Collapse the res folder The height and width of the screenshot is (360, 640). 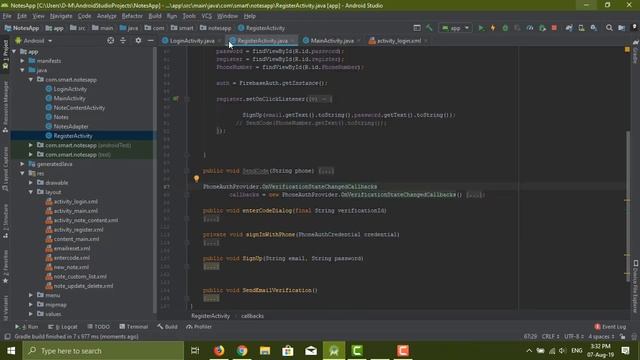pyautogui.click(x=22, y=173)
